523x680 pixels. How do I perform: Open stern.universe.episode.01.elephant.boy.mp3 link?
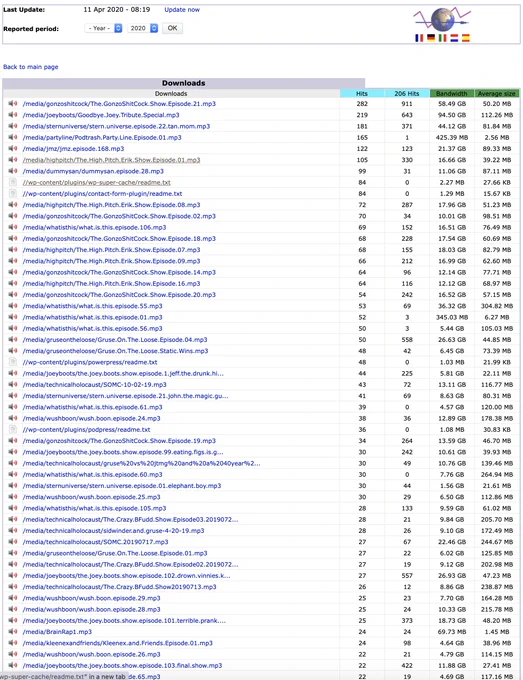[122, 486]
